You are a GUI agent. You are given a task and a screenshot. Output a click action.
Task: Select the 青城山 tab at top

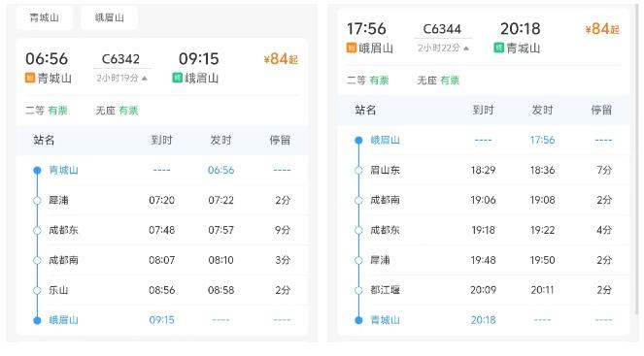coord(45,17)
